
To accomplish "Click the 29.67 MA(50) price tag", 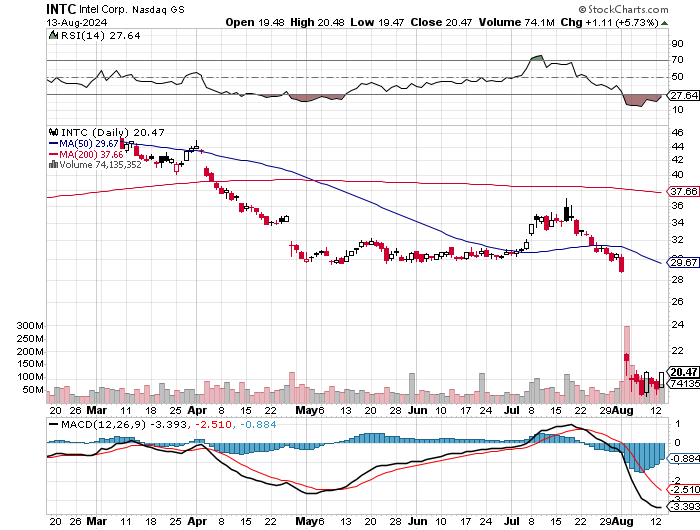I will pos(681,262).
